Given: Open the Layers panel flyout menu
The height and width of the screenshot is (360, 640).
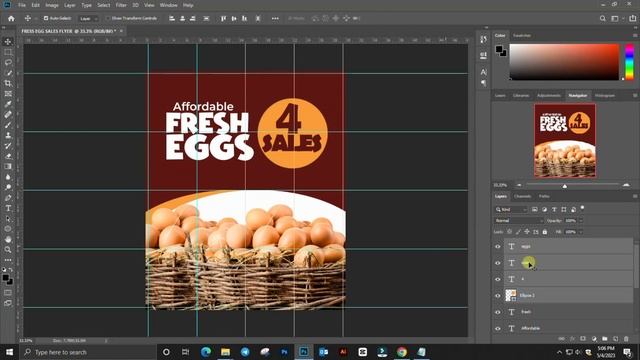Looking at the screenshot, I should point(635,196).
